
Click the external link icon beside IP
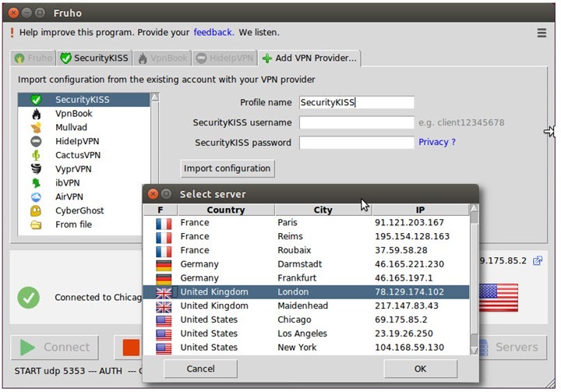point(538,261)
